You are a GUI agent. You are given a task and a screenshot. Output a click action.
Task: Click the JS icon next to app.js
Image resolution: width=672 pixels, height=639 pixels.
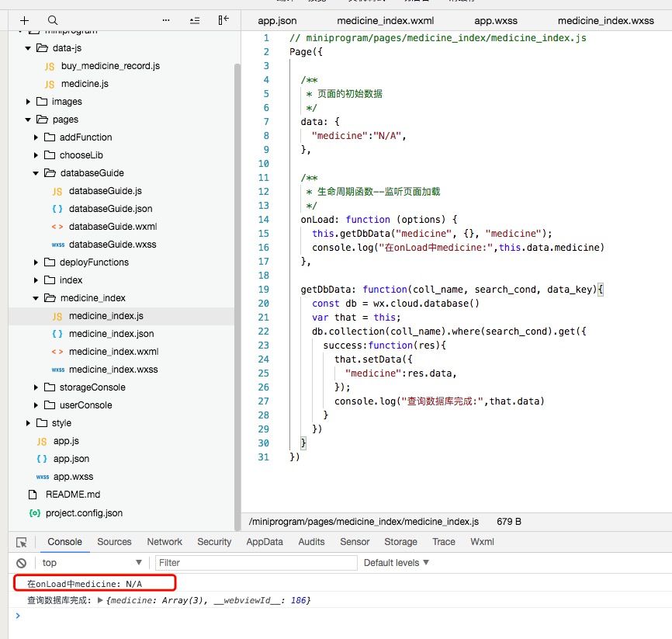42,442
